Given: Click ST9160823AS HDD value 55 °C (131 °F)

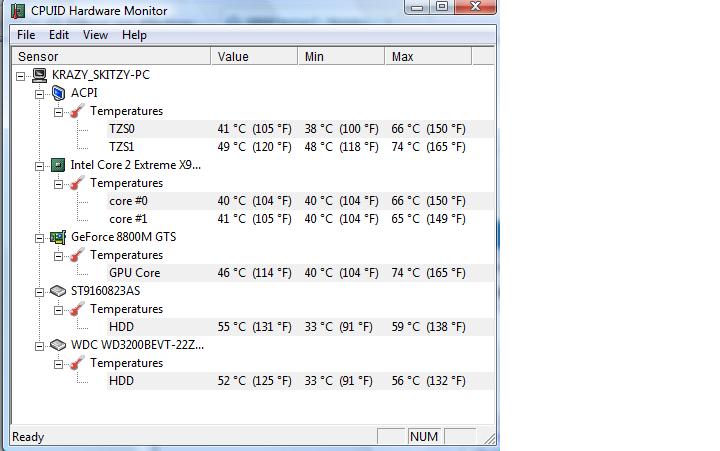Looking at the screenshot, I should pyautogui.click(x=254, y=327).
